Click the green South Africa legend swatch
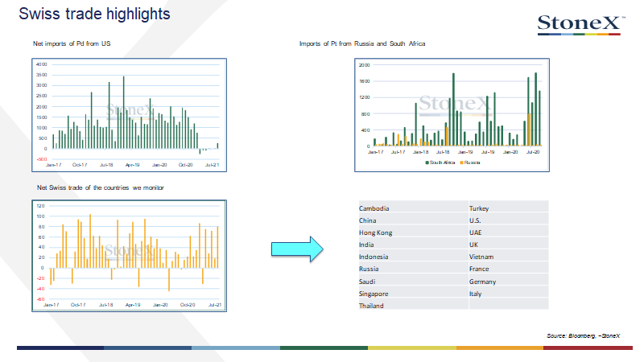This screenshot has height=362, width=644. pos(427,162)
